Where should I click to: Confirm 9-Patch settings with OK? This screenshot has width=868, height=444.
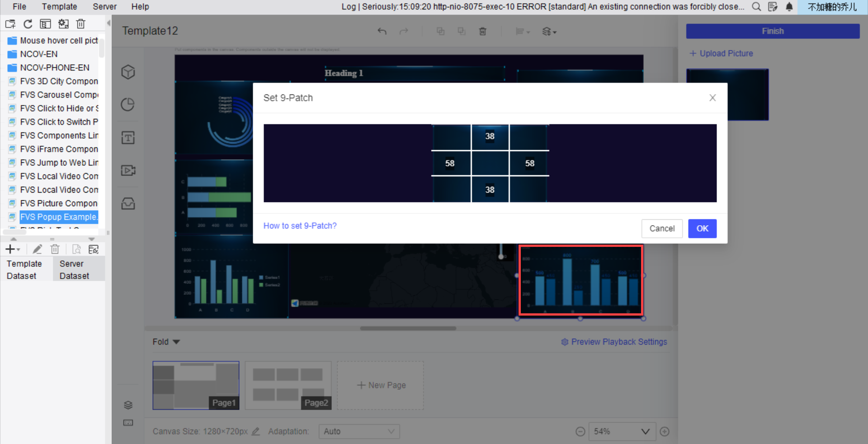pos(702,228)
